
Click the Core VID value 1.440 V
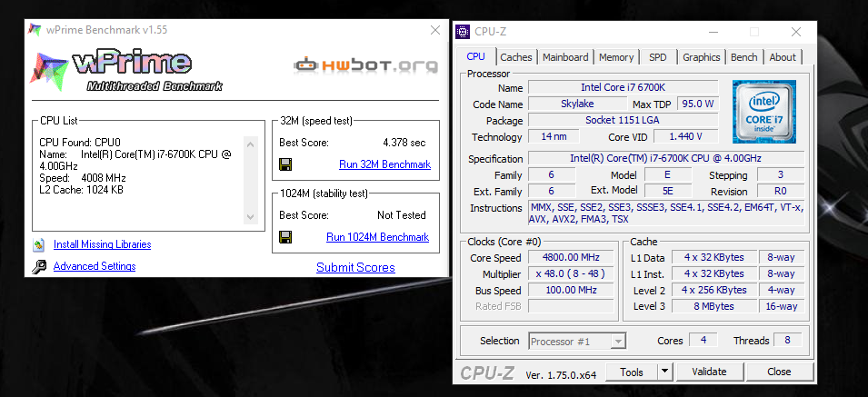pos(686,136)
